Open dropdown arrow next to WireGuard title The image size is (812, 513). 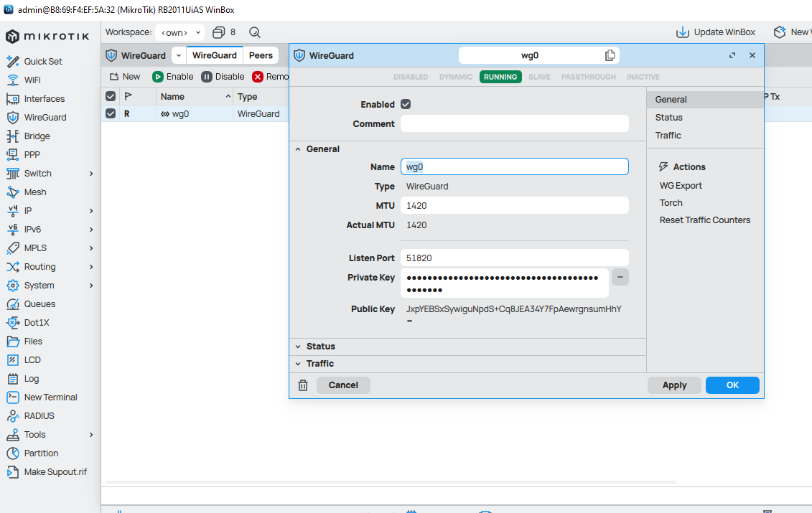(179, 55)
